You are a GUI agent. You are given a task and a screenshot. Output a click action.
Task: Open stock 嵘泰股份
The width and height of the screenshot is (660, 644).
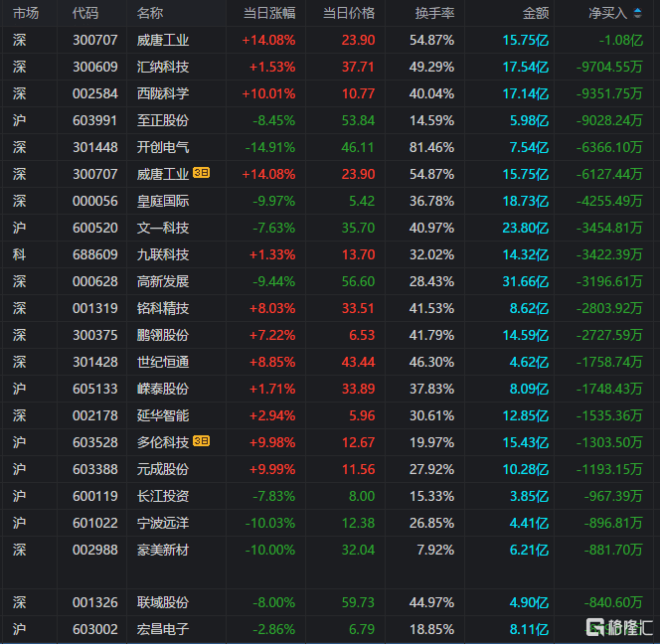[163, 389]
